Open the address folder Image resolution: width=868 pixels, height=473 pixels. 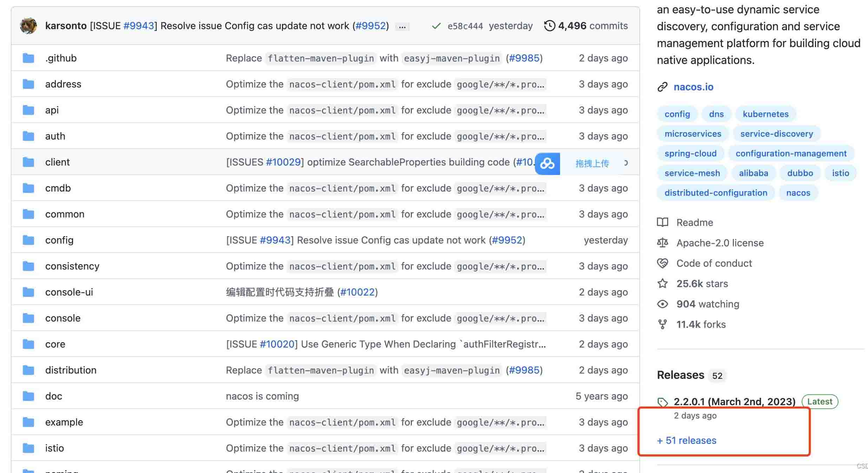[x=63, y=84]
